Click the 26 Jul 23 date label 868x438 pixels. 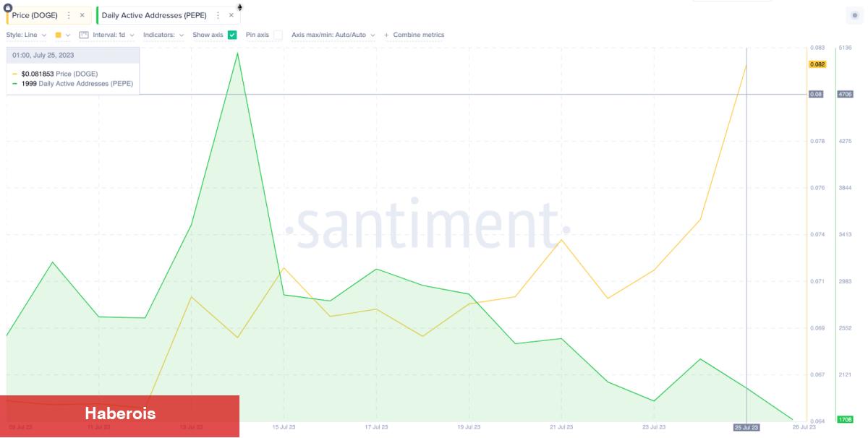804,427
